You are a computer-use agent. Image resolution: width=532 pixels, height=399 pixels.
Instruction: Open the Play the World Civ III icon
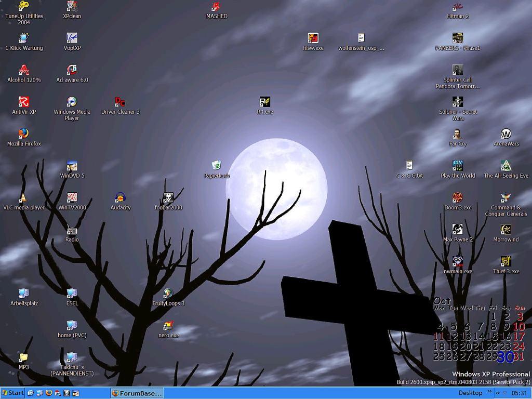(458, 170)
